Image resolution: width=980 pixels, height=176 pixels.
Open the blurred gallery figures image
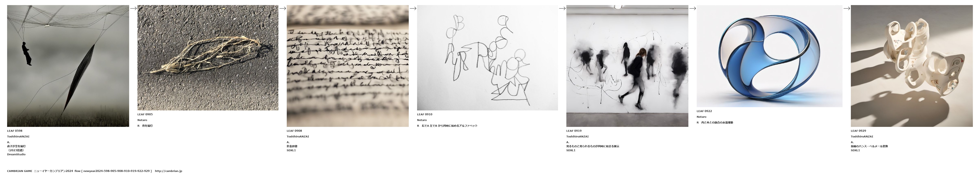click(627, 66)
